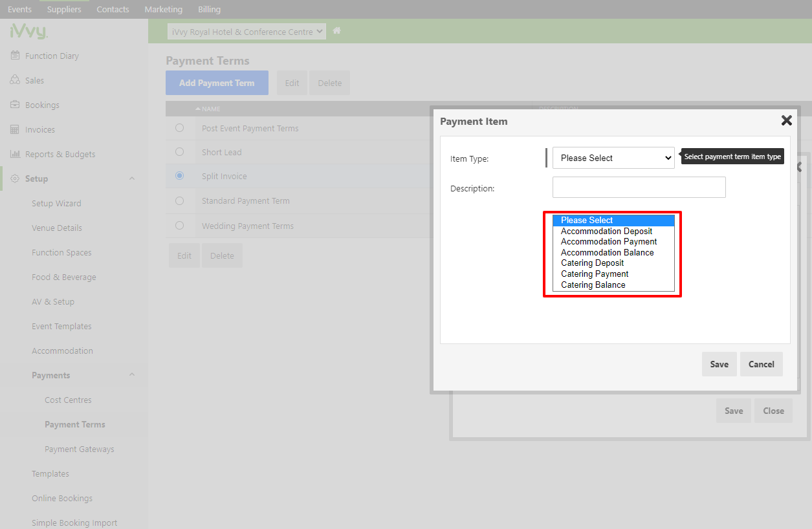Save the Payment Item dialog
Viewport: 812px width, 529px height.
[719, 364]
